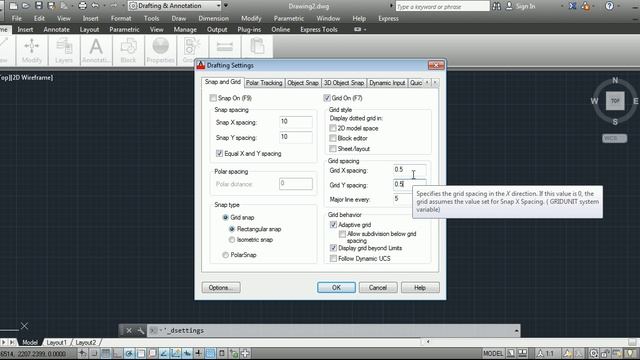Click the OK button in Drafting Settings
This screenshot has height=360, width=640.
click(336, 287)
